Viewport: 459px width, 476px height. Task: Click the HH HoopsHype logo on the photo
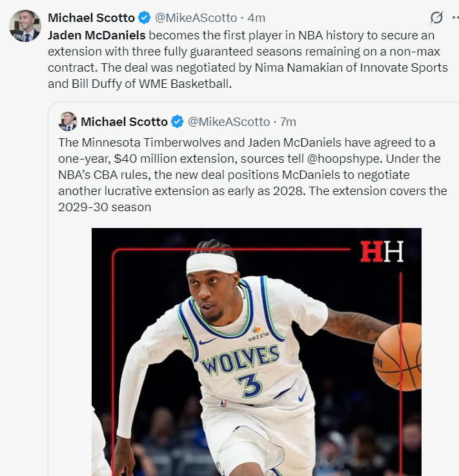382,251
